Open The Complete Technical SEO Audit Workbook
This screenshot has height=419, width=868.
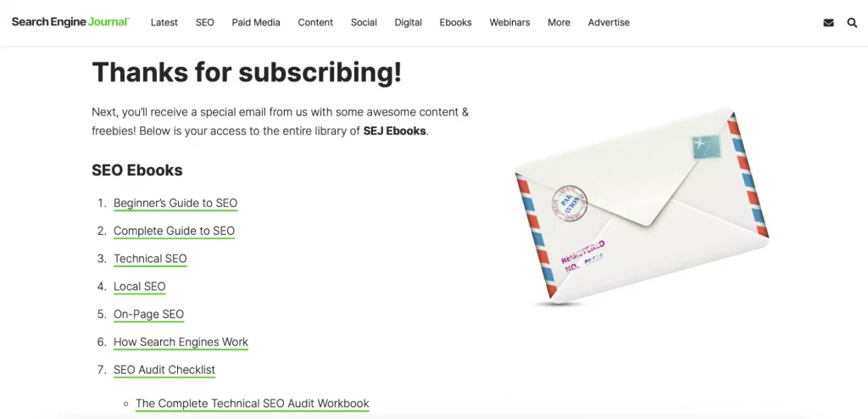tap(253, 404)
